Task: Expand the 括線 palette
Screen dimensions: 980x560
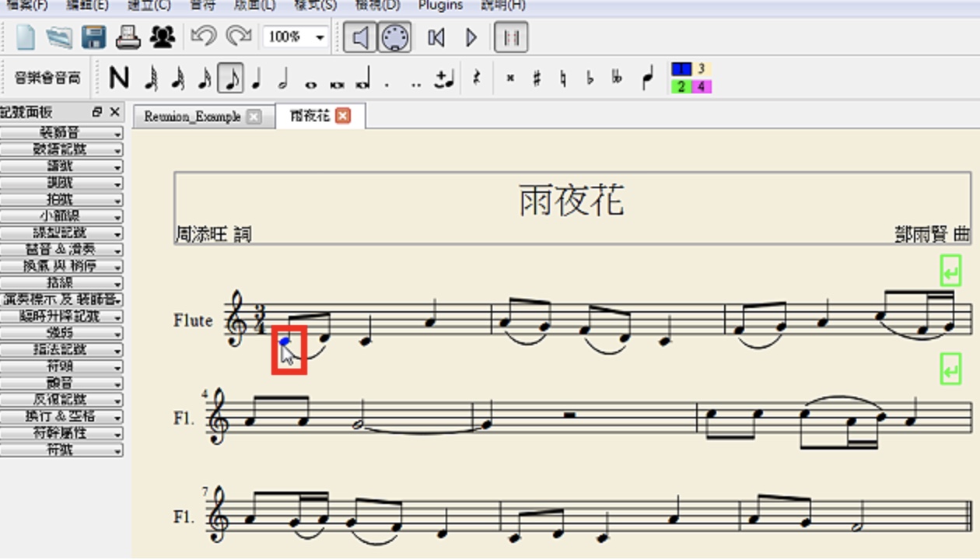Action: pyautogui.click(x=61, y=283)
